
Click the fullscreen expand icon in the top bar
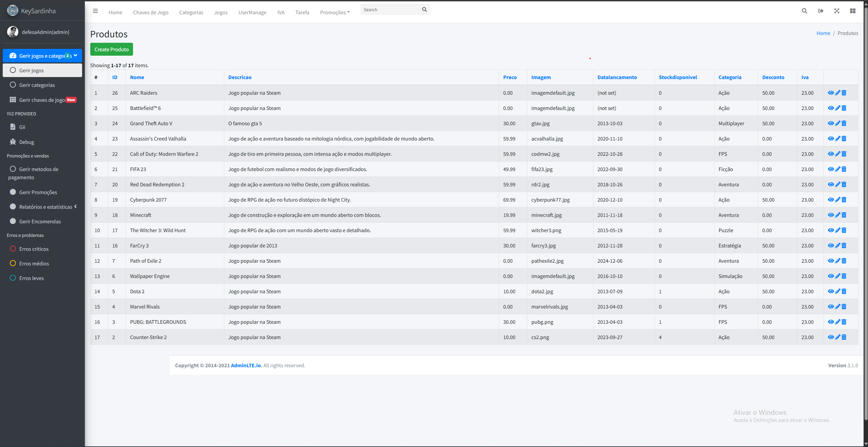(836, 11)
